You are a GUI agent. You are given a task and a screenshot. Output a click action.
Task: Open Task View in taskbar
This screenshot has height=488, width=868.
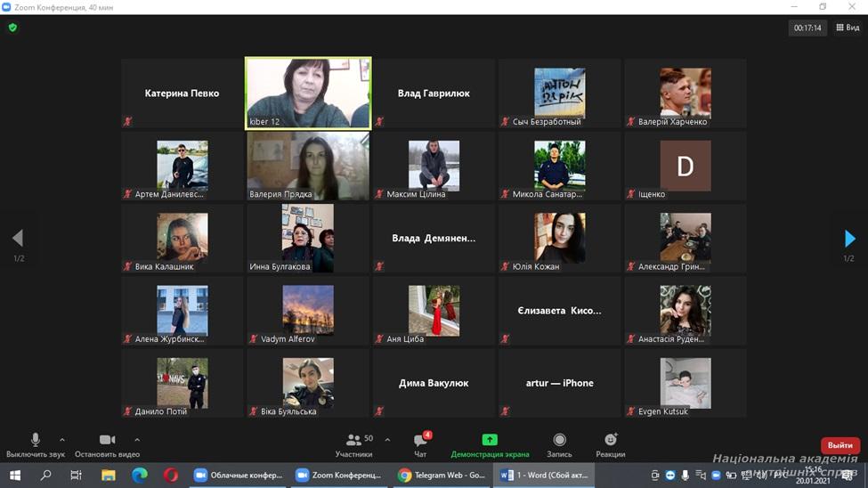[x=77, y=476]
